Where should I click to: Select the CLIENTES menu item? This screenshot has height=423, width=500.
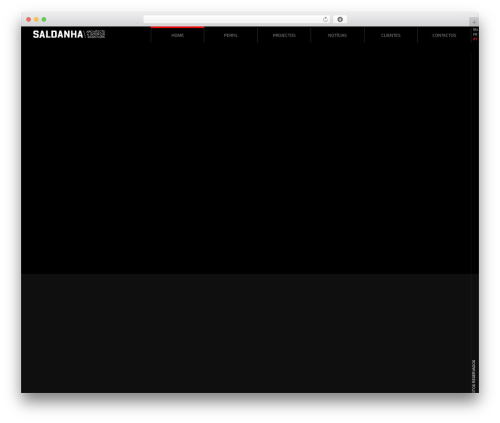point(391,35)
